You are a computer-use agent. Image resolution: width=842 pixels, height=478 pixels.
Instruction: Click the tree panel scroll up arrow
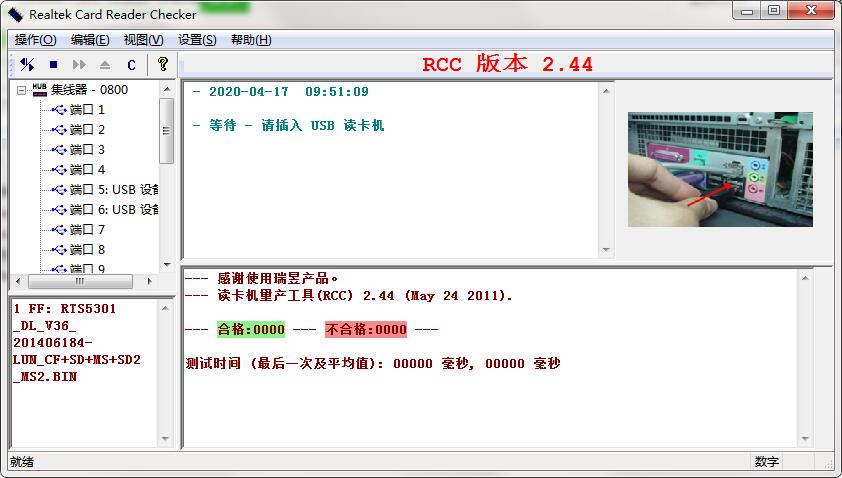tap(167, 89)
